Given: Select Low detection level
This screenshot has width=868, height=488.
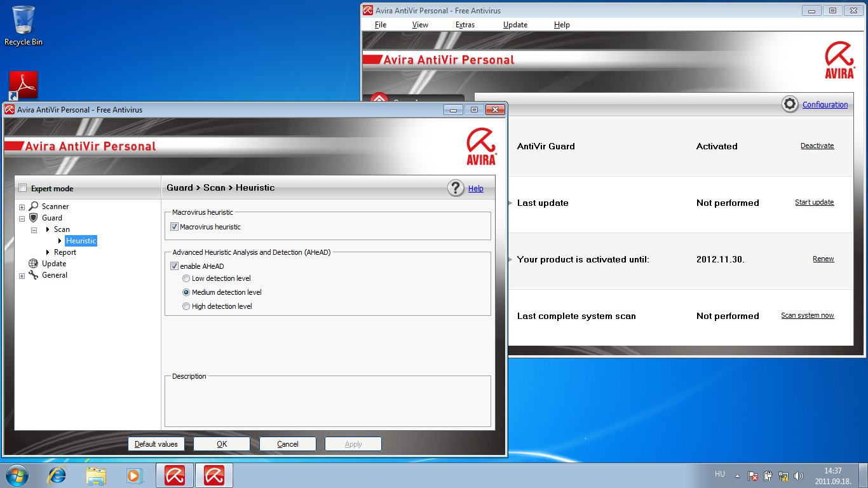Looking at the screenshot, I should (x=186, y=278).
